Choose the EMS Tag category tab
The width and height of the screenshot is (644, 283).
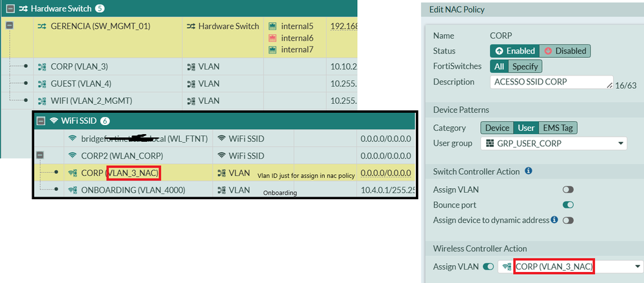click(x=558, y=128)
